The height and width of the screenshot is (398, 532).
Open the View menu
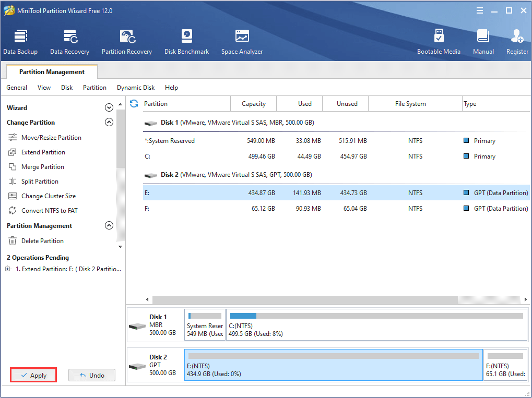pos(44,88)
